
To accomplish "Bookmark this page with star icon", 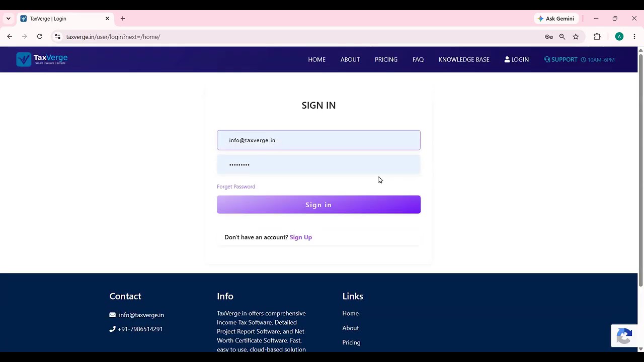I will pyautogui.click(x=576, y=37).
